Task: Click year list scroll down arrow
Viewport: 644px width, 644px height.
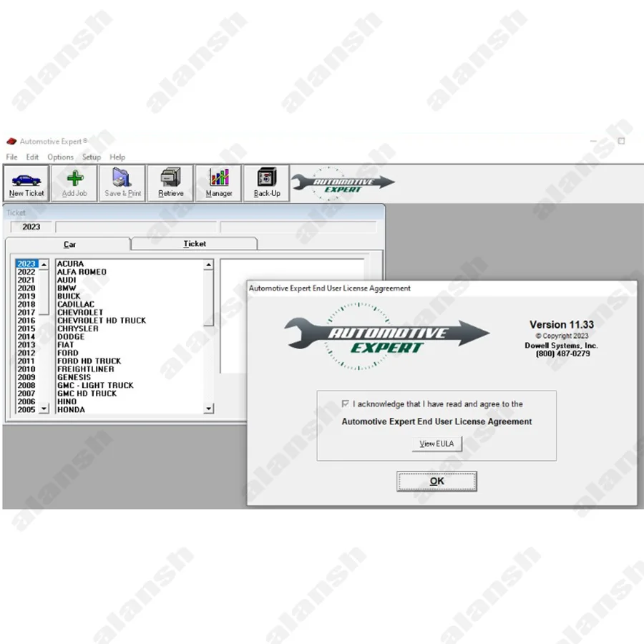Action: click(x=44, y=409)
